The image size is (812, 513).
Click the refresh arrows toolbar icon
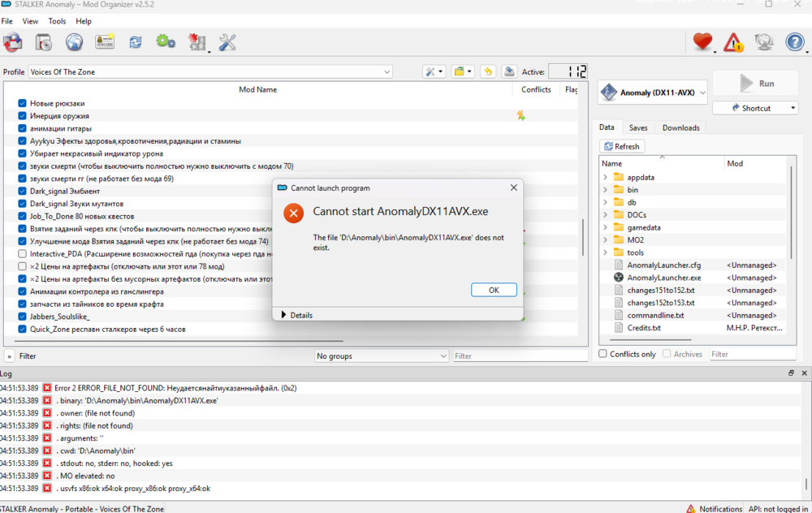[135, 42]
